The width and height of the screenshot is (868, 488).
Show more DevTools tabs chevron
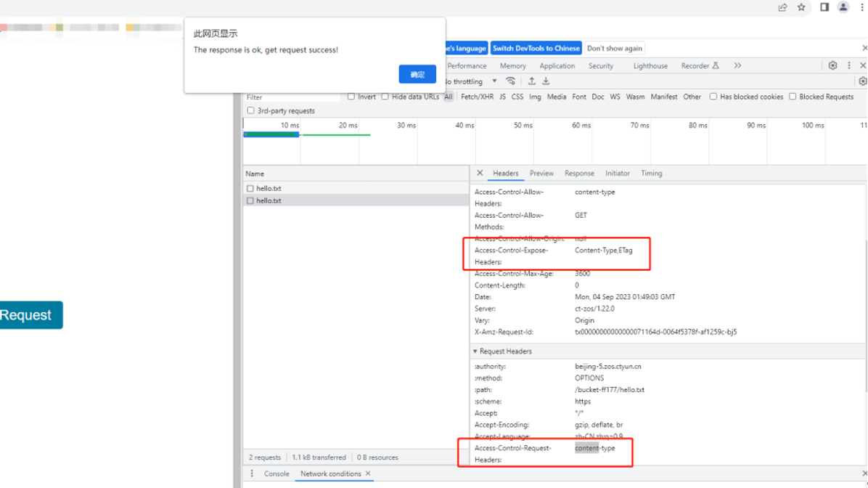tap(737, 65)
